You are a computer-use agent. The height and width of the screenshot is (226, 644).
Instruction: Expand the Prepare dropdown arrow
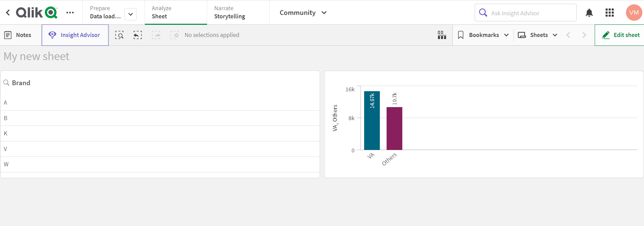tap(131, 14)
